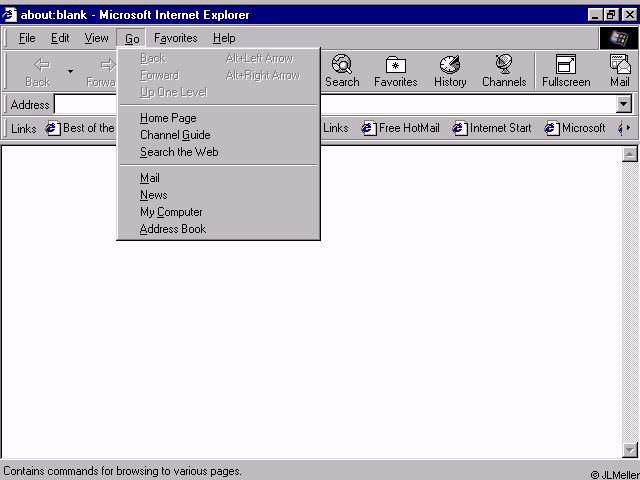
Task: Click the Internet Explorer title bar icon
Action: click(x=9, y=15)
